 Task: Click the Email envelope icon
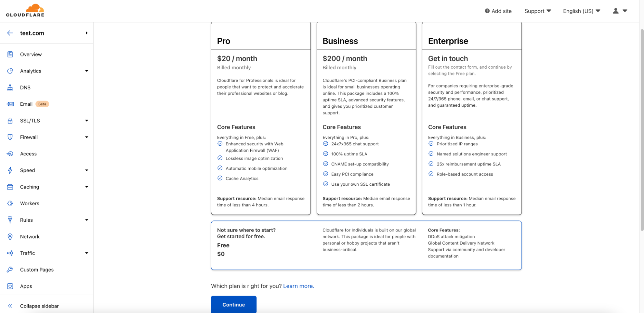pyautogui.click(x=10, y=104)
